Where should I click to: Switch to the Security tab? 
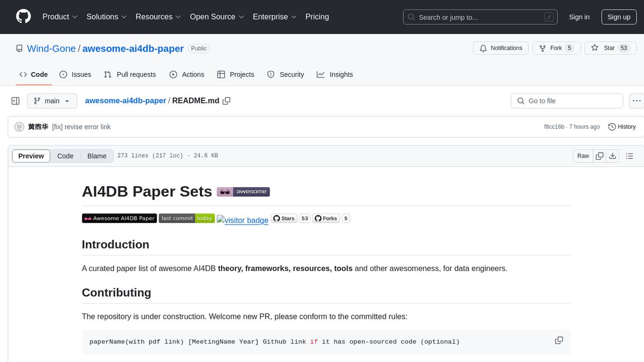click(286, 74)
